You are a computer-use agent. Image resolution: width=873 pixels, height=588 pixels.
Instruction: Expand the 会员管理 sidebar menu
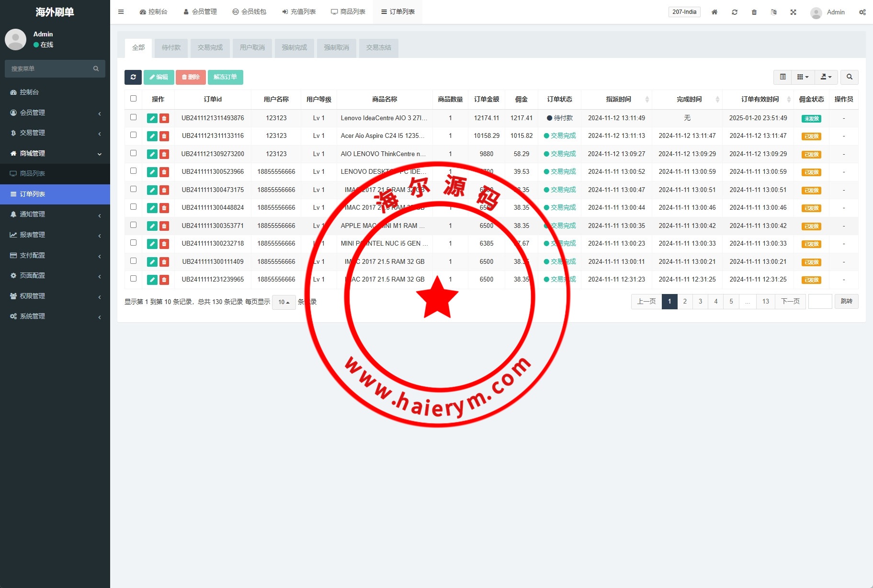(x=55, y=113)
